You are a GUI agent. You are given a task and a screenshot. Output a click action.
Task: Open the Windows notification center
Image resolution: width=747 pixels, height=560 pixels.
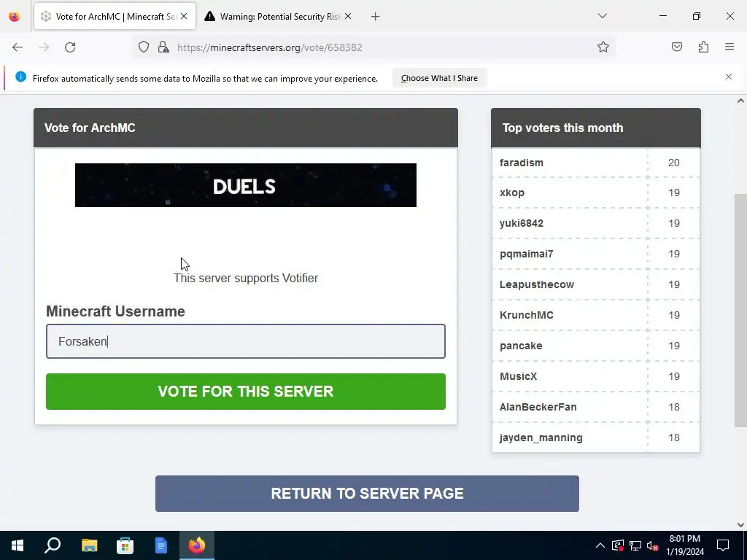point(723,545)
